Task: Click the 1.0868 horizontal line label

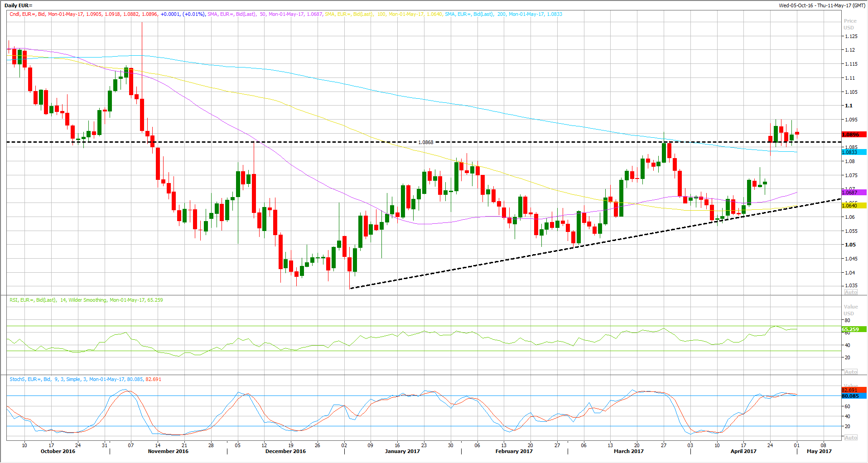Action: pyautogui.click(x=425, y=142)
